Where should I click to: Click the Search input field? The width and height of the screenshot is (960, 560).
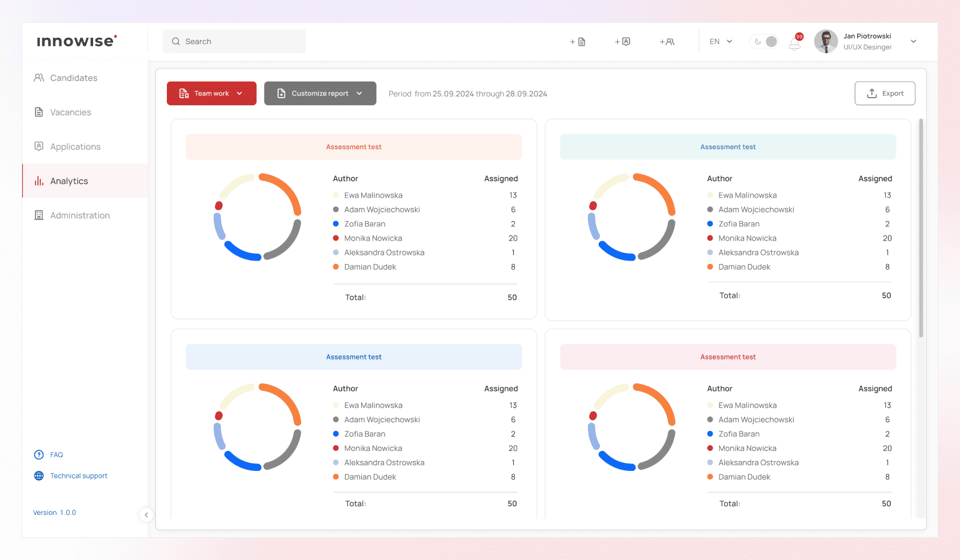[x=234, y=42]
